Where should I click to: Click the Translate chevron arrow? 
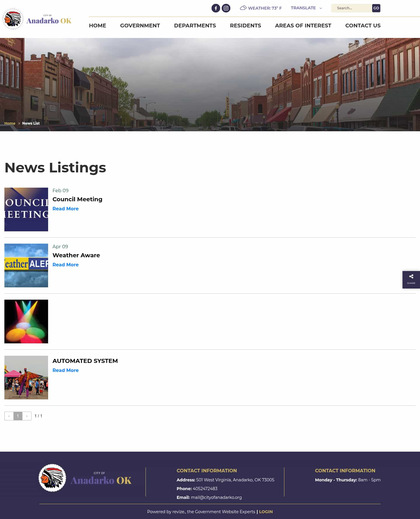click(x=321, y=8)
